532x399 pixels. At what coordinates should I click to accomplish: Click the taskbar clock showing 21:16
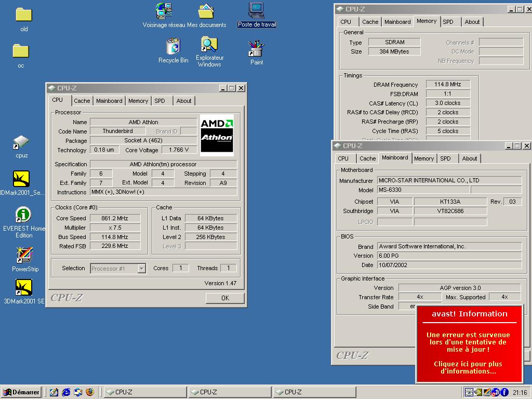pos(520,393)
